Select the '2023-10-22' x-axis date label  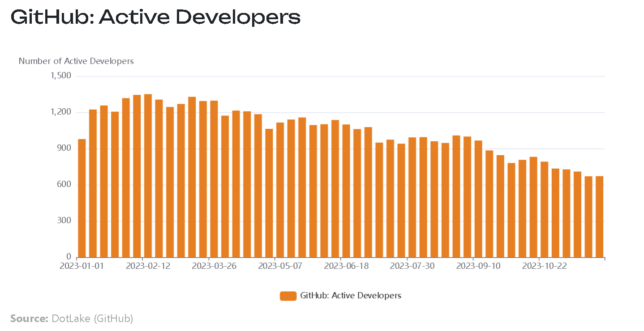tap(545, 266)
